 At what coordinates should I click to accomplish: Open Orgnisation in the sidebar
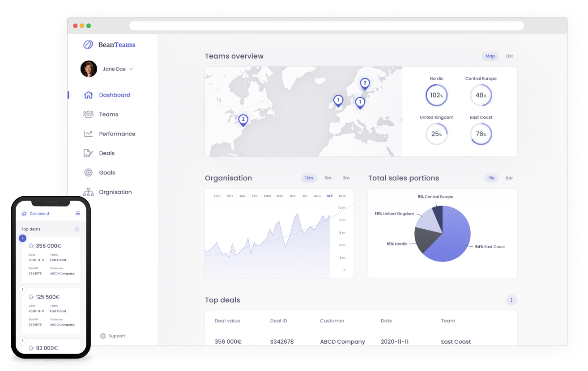(115, 192)
